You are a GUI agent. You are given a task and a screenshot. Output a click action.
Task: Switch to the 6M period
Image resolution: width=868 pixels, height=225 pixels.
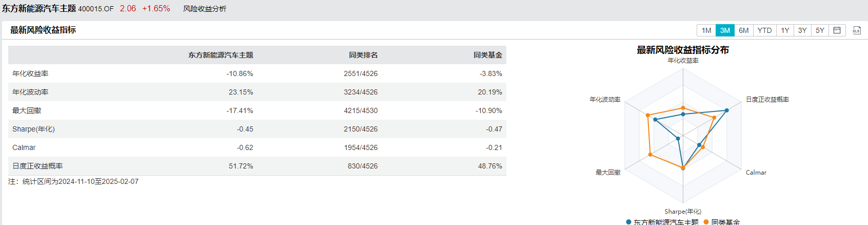[744, 30]
